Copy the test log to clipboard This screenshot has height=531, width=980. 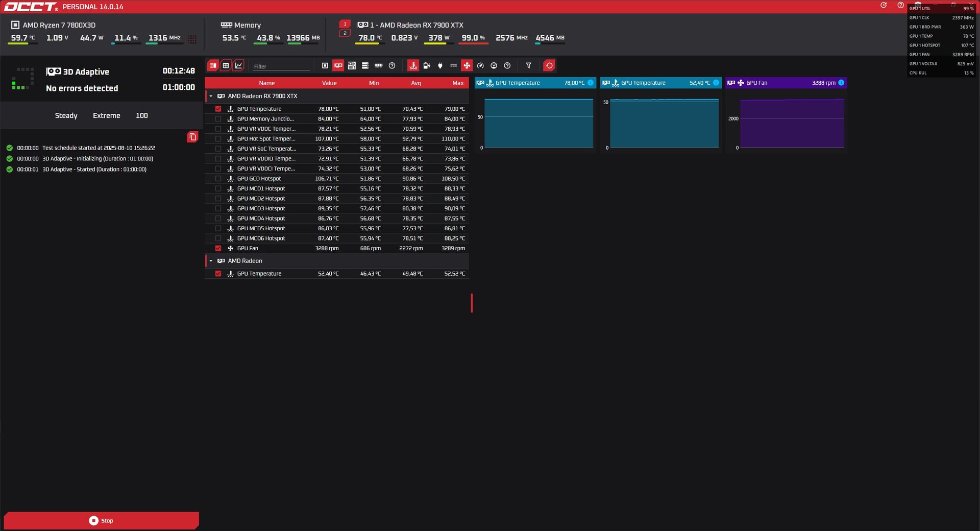(192, 137)
